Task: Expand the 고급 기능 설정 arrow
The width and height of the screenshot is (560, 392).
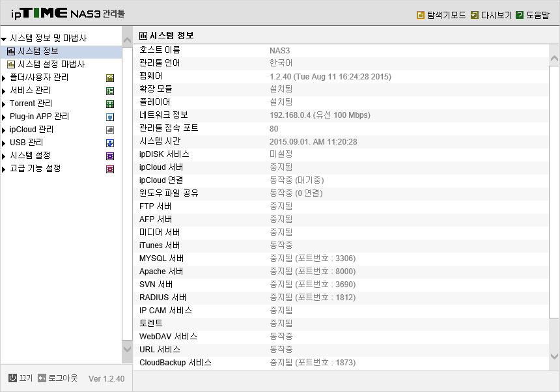Action: point(3,169)
